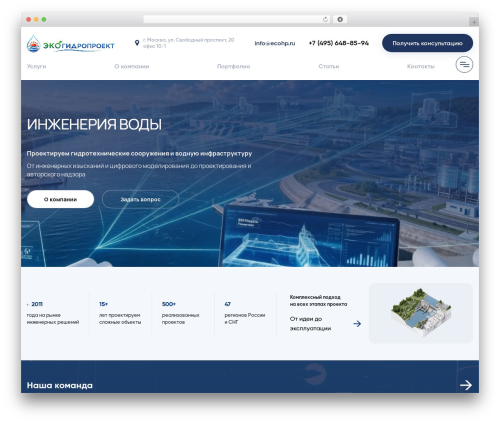Screen dimensions: 500x423
Task: Click the info@ecohp.ru email link
Action: [x=275, y=43]
